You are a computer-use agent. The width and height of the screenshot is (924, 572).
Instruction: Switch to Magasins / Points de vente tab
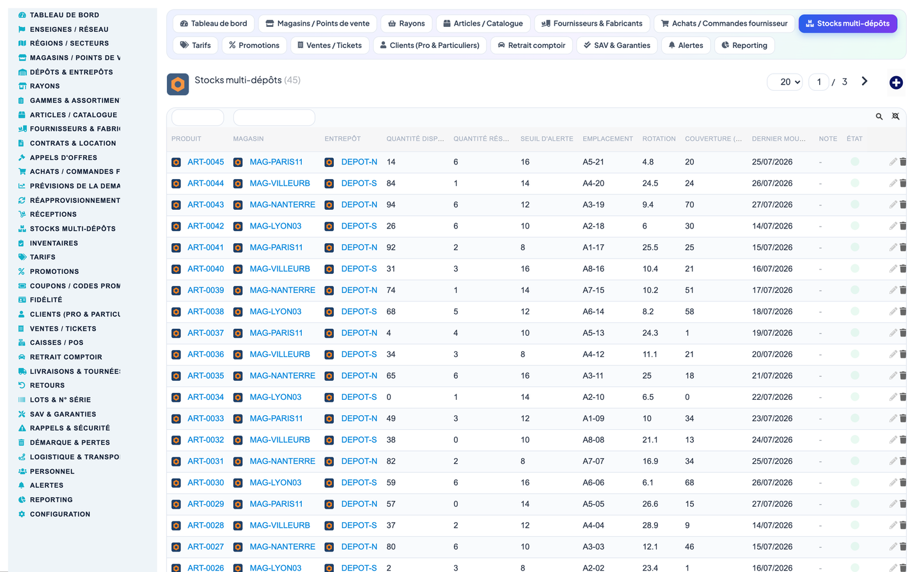pyautogui.click(x=318, y=24)
